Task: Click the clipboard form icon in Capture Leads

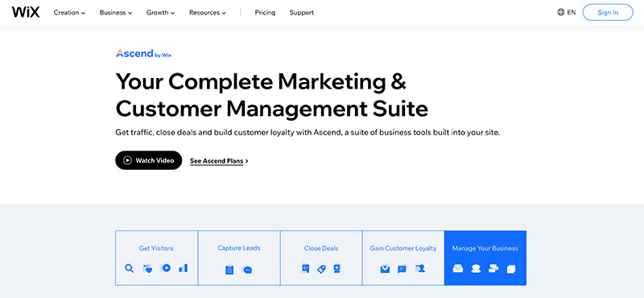Action: [229, 270]
